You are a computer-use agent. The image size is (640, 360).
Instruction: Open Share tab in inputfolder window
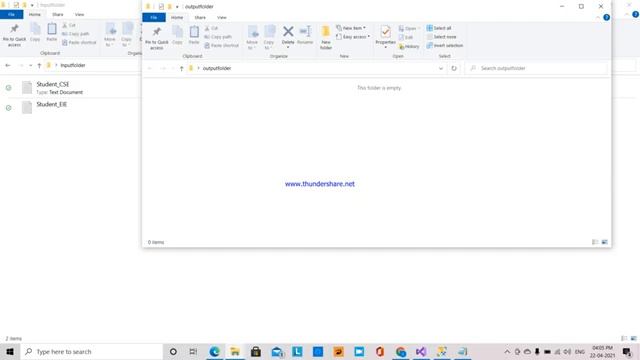coord(58,14)
